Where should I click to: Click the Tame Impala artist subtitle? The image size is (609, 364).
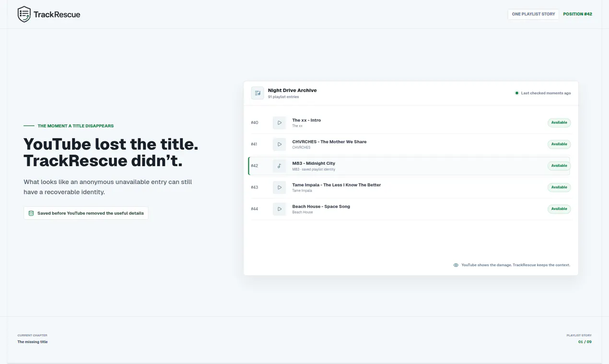tap(302, 191)
